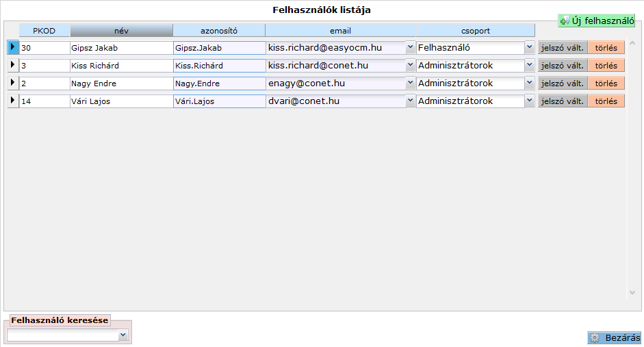Sort by the név column header
Screen dimensions: 644x347
coord(121,31)
